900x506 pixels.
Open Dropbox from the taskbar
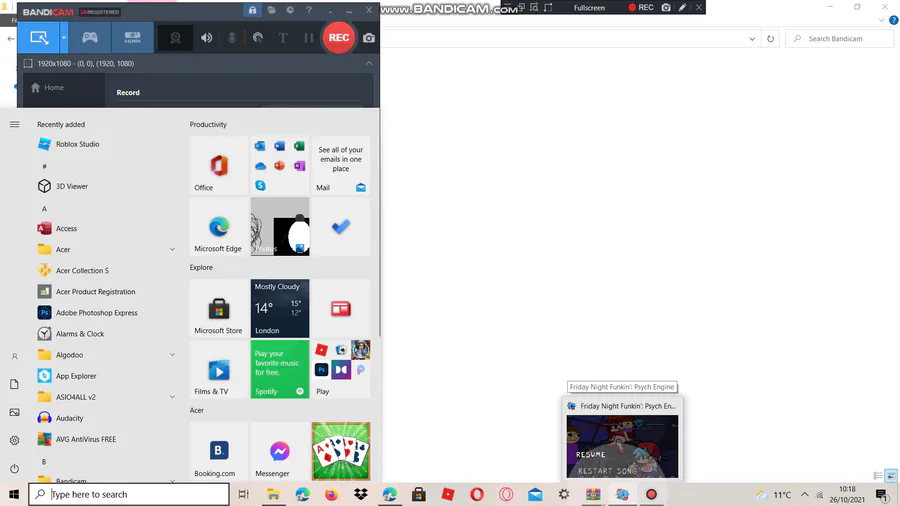tap(360, 495)
